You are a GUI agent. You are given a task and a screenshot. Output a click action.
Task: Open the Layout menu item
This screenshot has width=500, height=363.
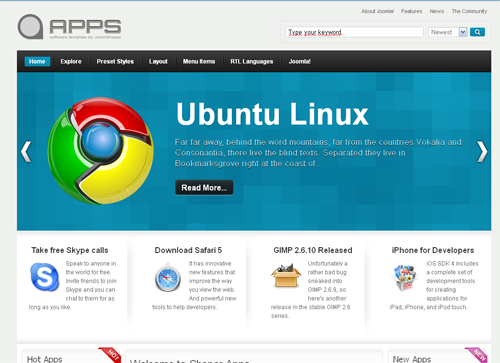pos(158,61)
